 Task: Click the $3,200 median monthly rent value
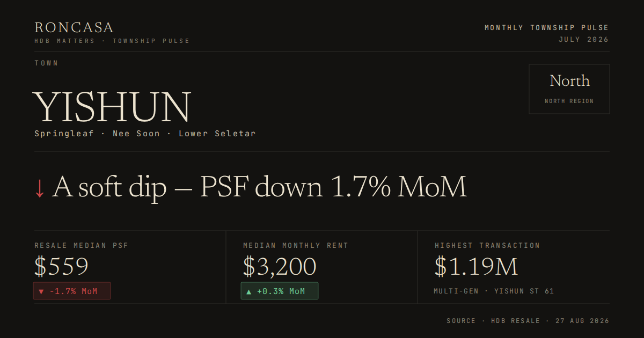pos(280,267)
